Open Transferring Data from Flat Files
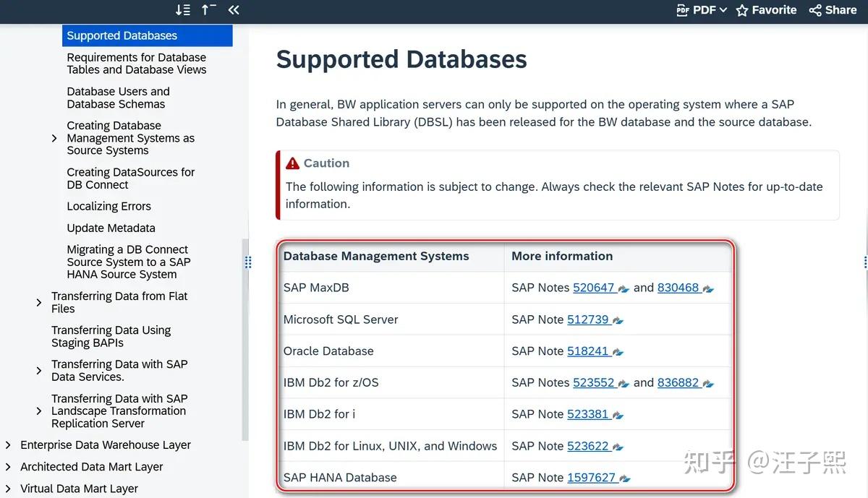The image size is (868, 498). [119, 302]
